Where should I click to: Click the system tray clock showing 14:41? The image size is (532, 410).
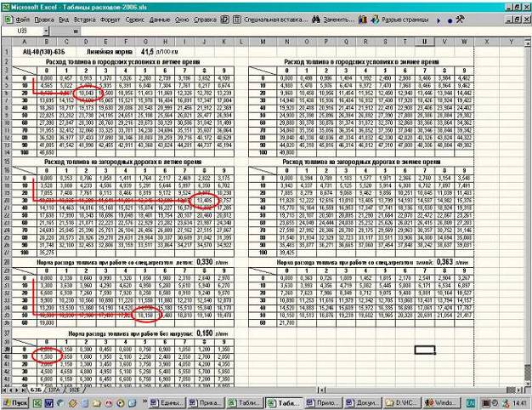click(x=517, y=402)
